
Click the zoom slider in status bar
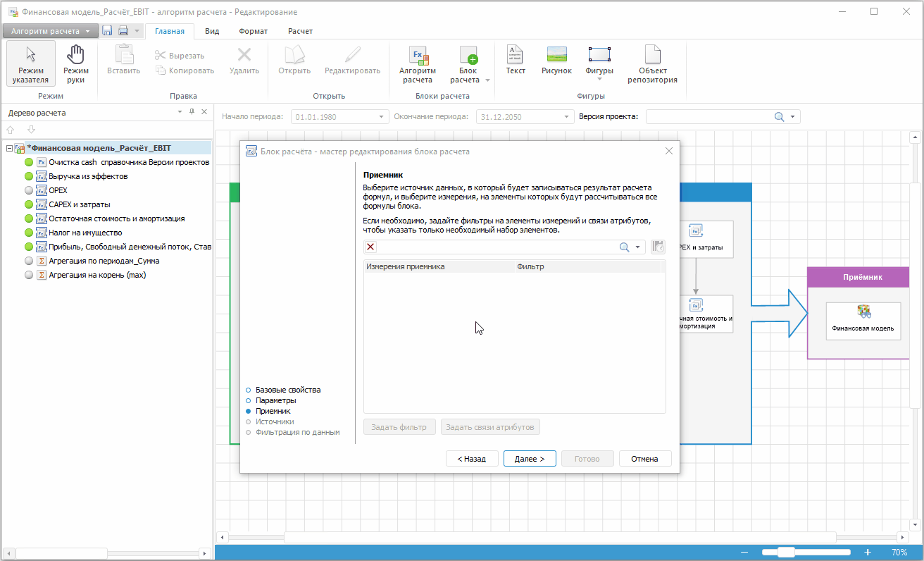(787, 553)
